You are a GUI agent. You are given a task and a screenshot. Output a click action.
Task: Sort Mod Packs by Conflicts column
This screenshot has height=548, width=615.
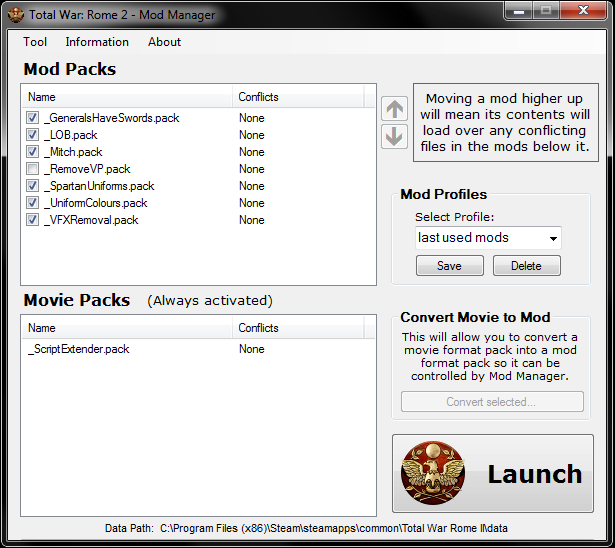point(298,96)
